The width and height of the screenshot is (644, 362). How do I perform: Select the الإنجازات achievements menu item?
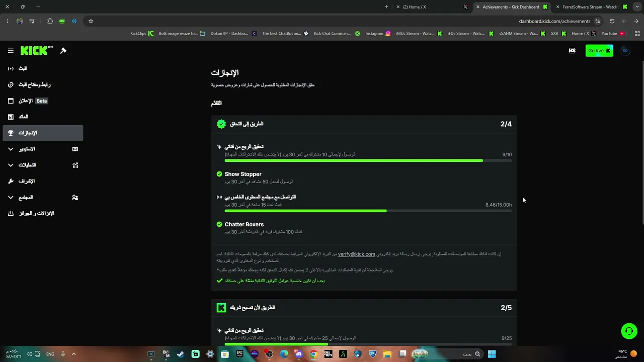coord(43,133)
